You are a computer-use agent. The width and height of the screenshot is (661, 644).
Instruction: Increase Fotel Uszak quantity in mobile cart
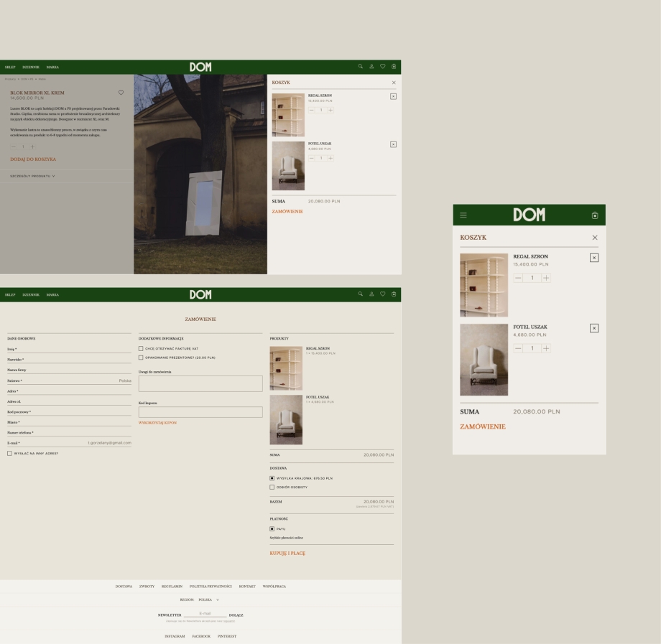546,348
